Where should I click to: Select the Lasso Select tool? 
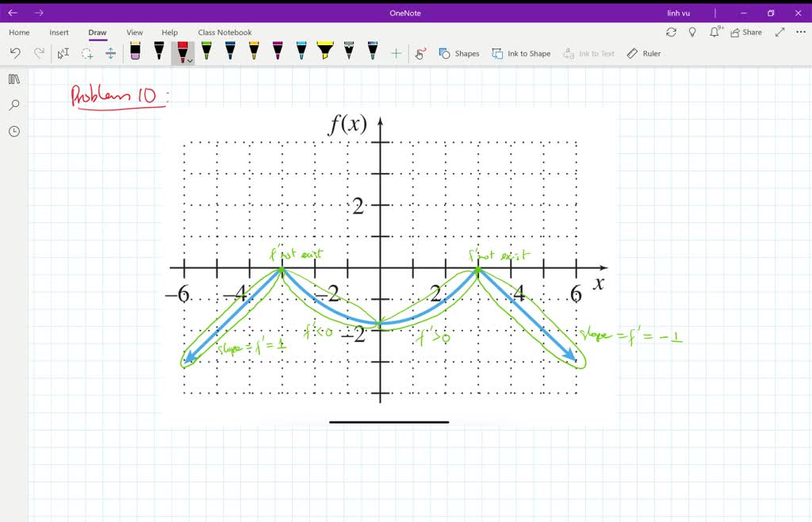pos(63,52)
